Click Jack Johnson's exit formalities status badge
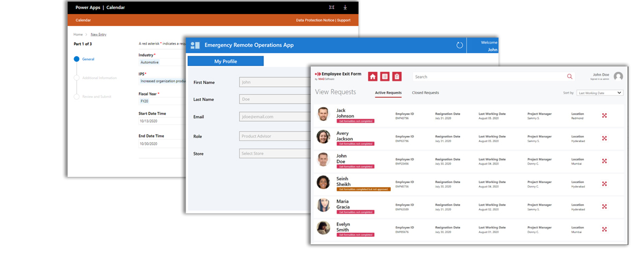 click(x=355, y=121)
